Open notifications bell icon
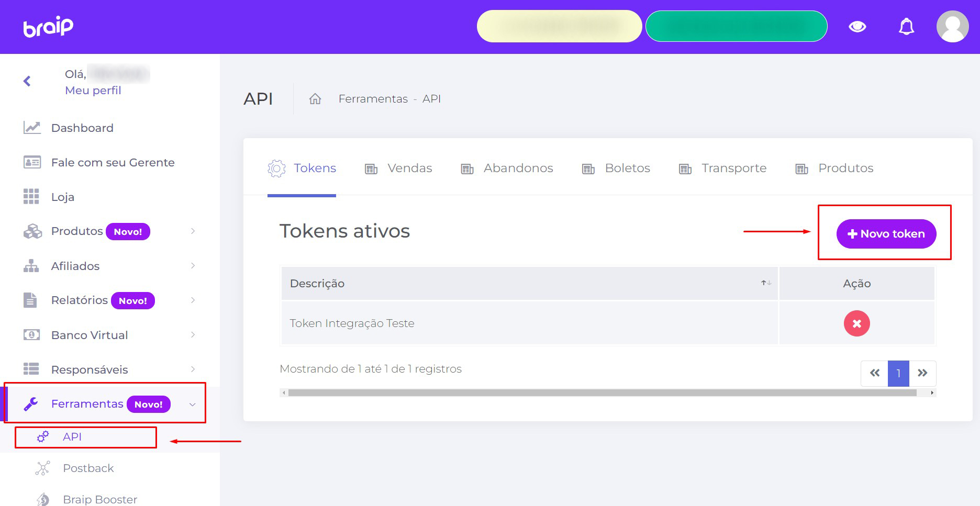This screenshot has width=980, height=506. click(x=906, y=27)
